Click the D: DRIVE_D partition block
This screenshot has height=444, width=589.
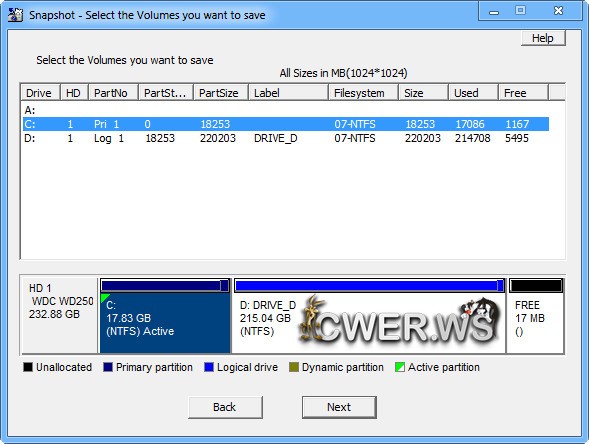tap(369, 316)
